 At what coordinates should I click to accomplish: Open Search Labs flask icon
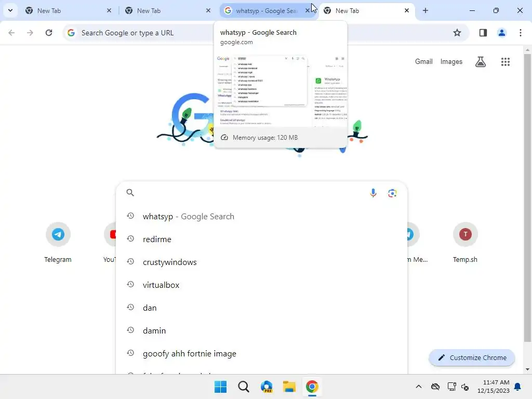[481, 62]
